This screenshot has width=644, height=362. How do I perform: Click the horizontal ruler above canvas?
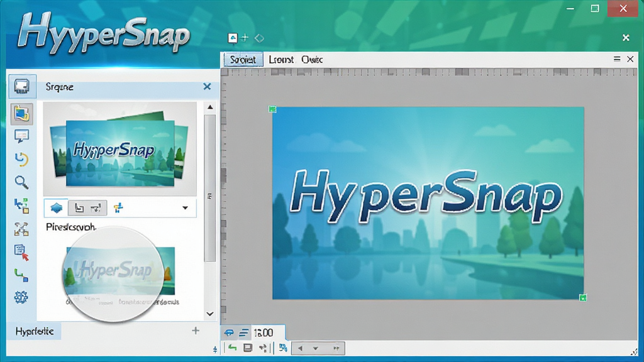(x=429, y=72)
